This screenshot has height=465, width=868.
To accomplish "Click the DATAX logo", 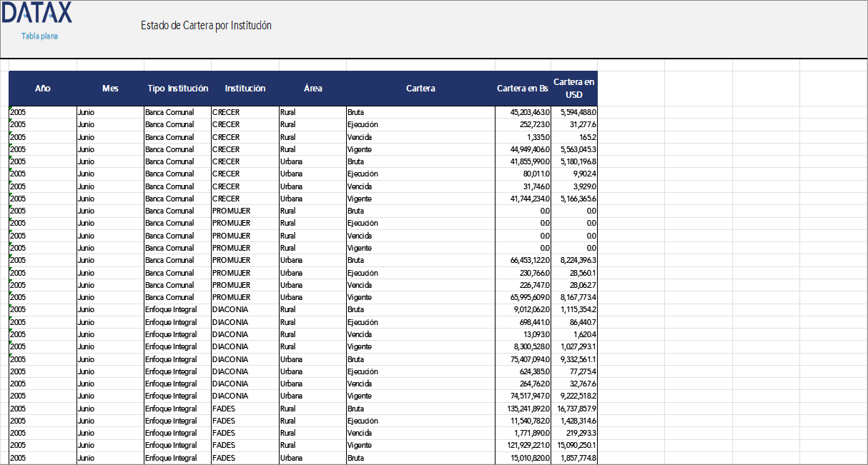I will point(36,13).
